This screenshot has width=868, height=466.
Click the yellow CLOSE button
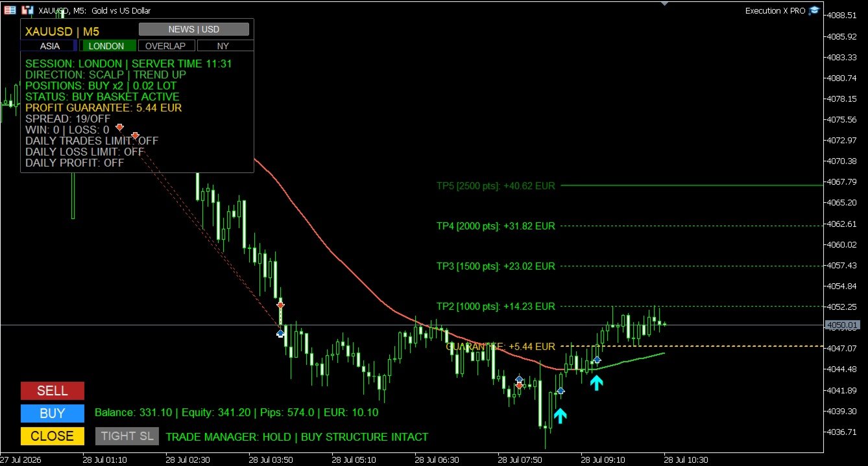(x=53, y=436)
